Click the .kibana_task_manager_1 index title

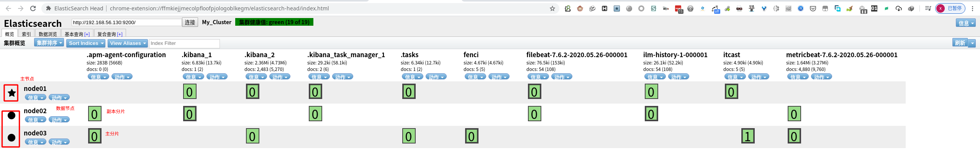[346, 55]
